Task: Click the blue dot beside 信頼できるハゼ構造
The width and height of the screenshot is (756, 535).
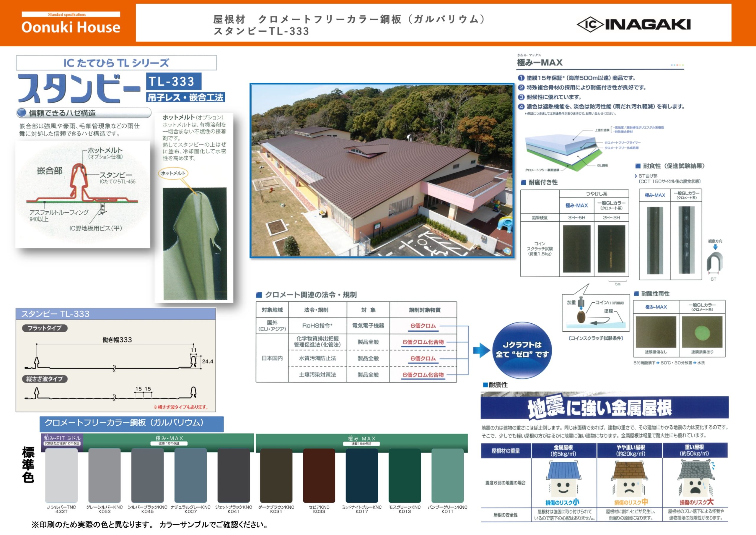Action: (x=21, y=113)
